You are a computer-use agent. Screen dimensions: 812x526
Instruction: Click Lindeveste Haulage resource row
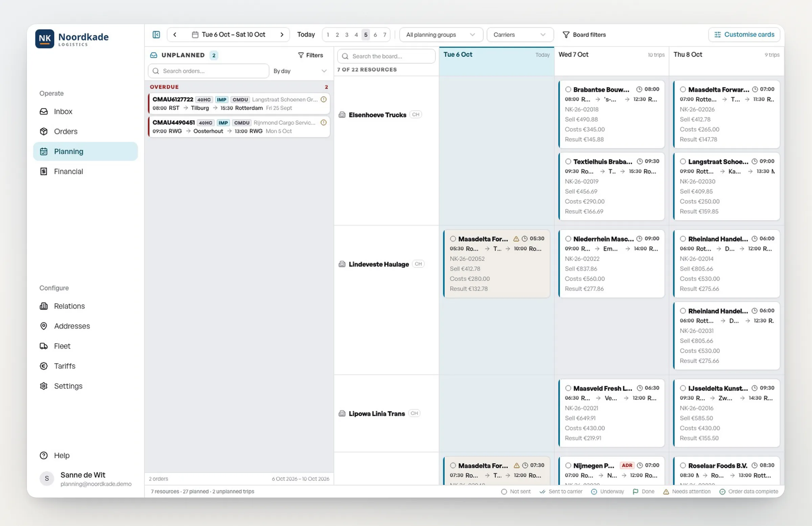click(x=386, y=300)
